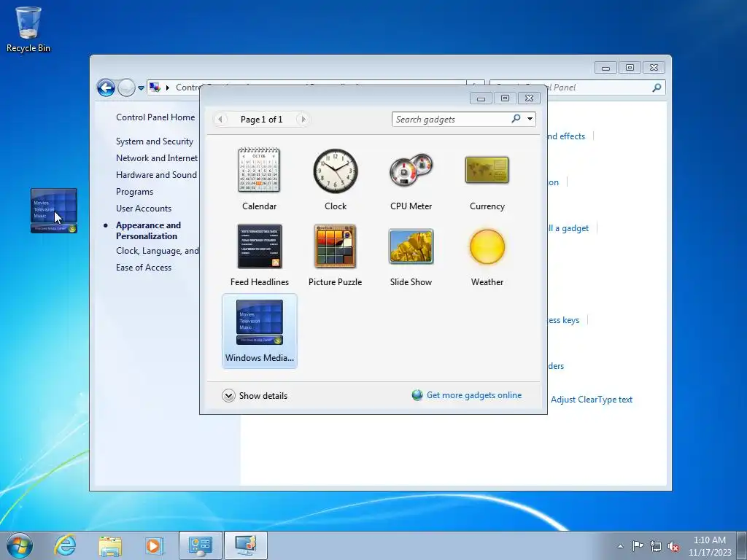Open Get more gadgets online link
Screen dimensions: 747x560
point(474,395)
